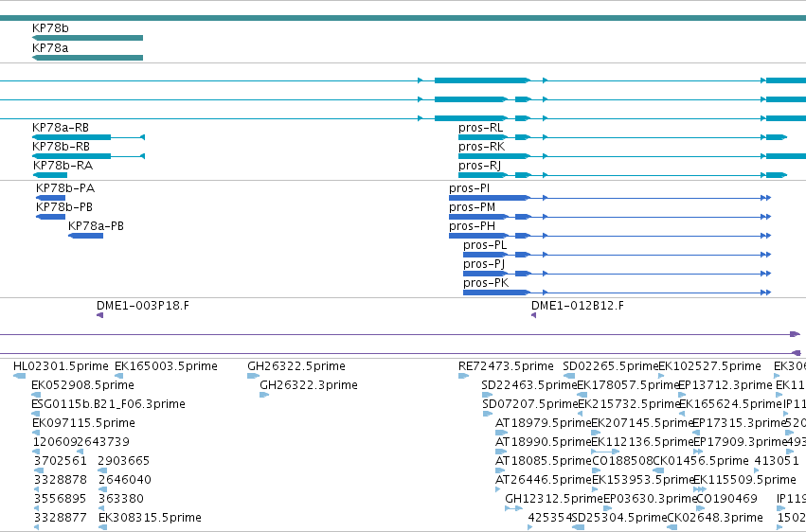Click the DME1-003P18.F purple arrow marker
Image resolution: width=806 pixels, height=532 pixels.
click(x=99, y=315)
